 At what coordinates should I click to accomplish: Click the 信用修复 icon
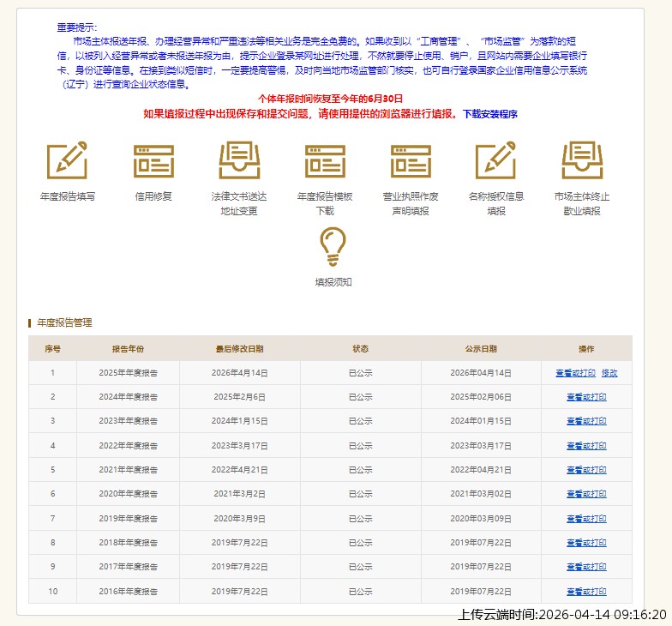click(x=153, y=161)
